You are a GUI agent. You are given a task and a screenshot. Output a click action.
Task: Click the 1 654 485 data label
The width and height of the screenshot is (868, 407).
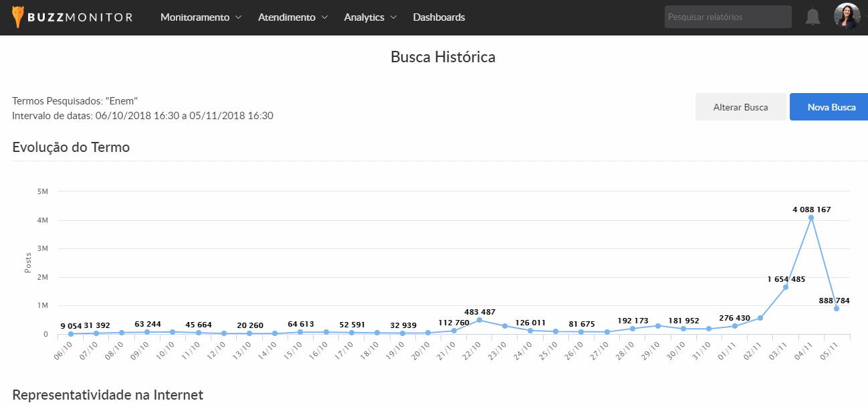[x=786, y=279]
